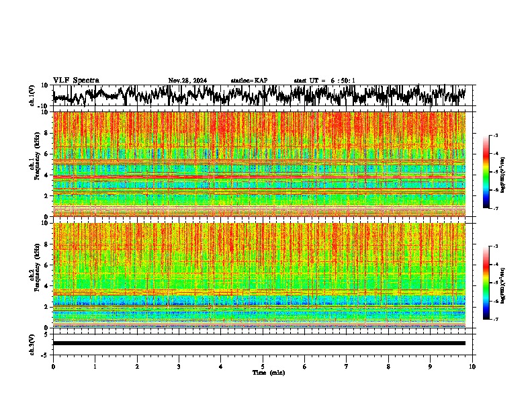Click the ch.2 spectrogram color scale bar
Image resolution: width=532 pixels, height=411 pixels.
point(486,283)
